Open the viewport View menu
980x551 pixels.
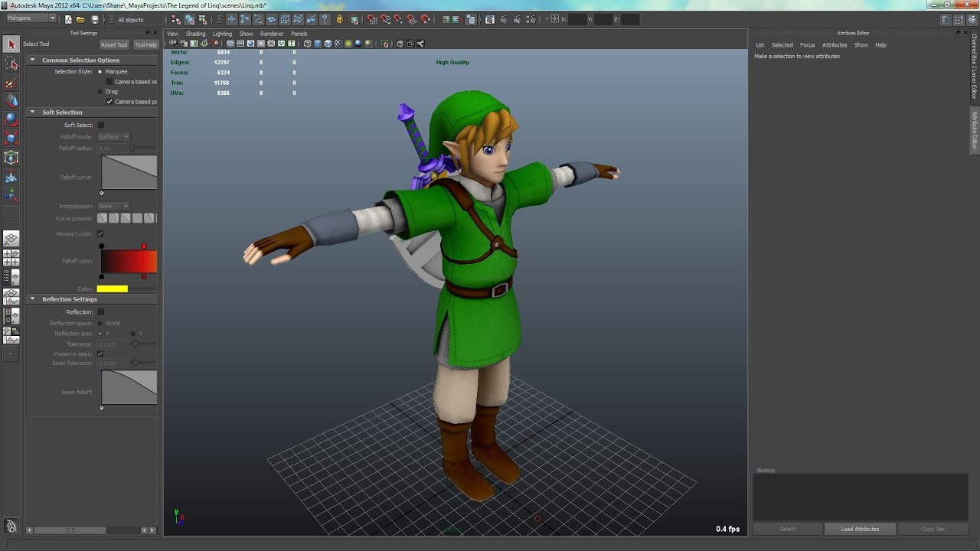[x=173, y=34]
